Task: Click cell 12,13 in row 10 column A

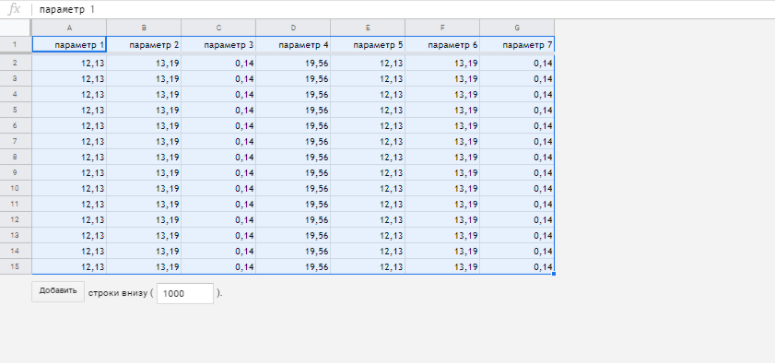Action: tap(69, 188)
